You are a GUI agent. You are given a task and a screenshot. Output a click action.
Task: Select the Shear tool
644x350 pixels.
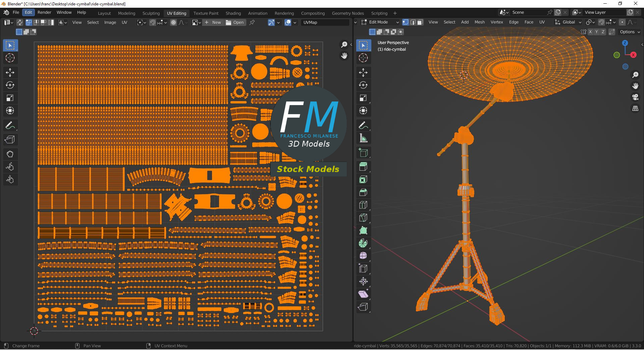(363, 295)
